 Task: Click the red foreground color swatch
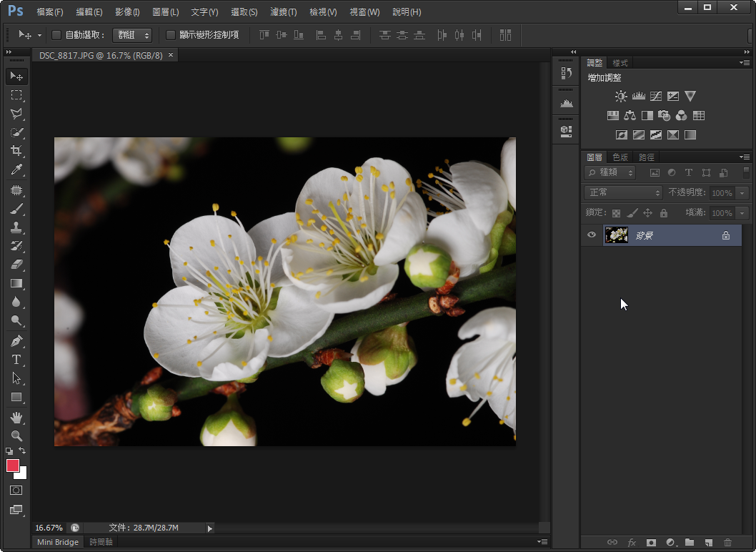(x=13, y=465)
